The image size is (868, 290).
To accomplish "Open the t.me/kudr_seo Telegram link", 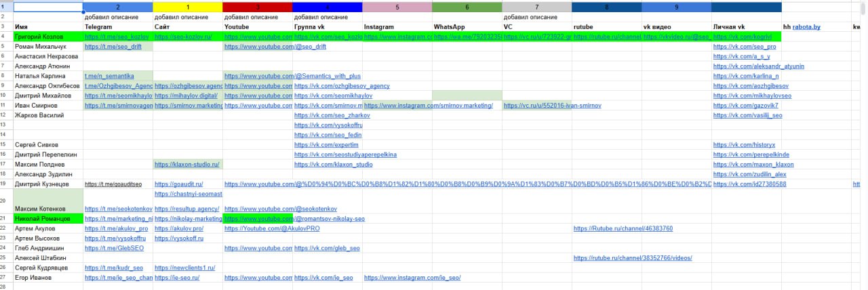I will pyautogui.click(x=113, y=268).
